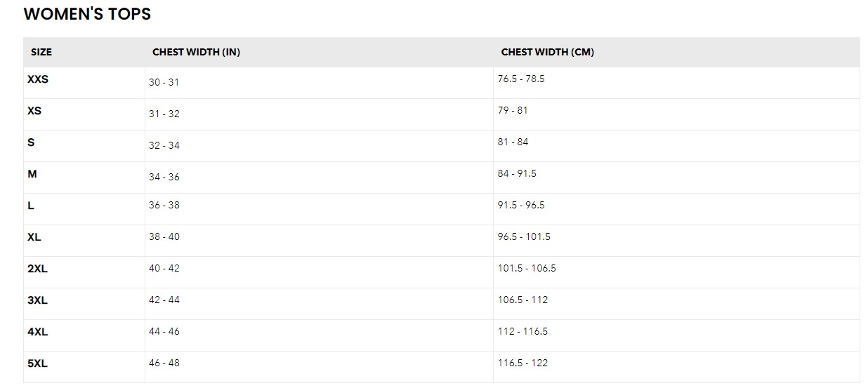
Task: Click the WOMEN'S TOPS heading
Action: coord(87,14)
